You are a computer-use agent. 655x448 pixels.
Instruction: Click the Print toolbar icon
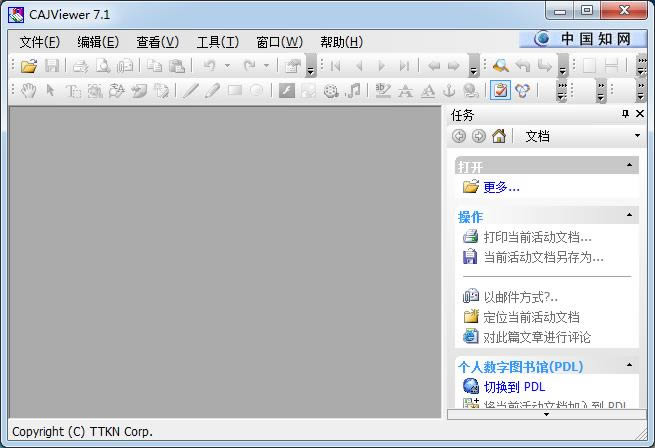(x=80, y=66)
